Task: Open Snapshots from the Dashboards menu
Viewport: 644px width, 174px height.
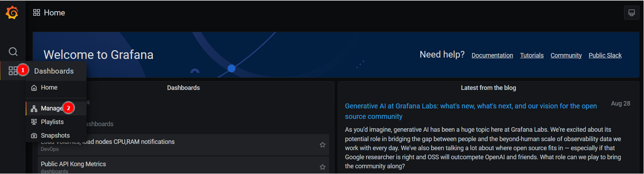Action: [x=56, y=135]
